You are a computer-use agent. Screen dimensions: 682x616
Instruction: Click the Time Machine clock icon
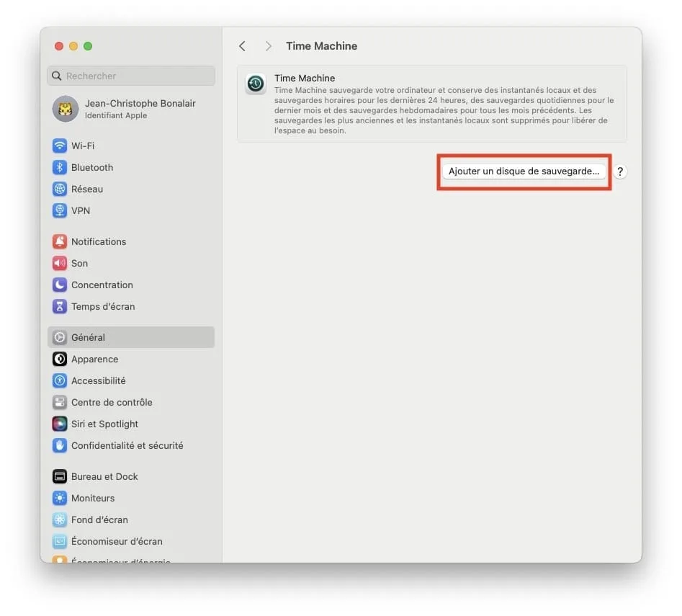point(256,84)
